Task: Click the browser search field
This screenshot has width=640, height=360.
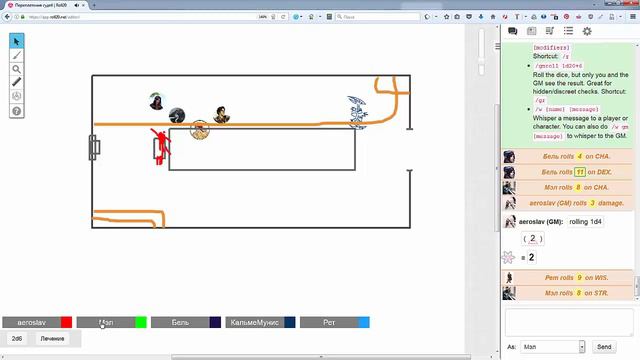Action: pos(378,17)
